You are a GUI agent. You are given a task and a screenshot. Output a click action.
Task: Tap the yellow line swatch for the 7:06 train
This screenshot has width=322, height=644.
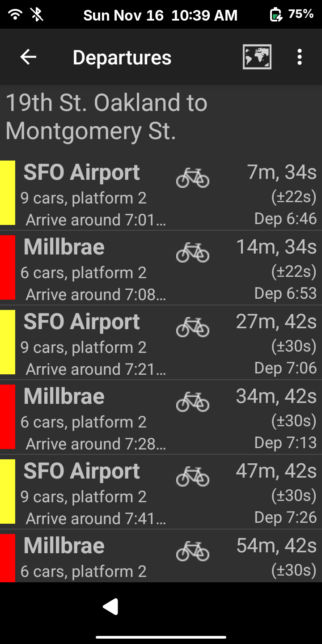tap(8, 342)
